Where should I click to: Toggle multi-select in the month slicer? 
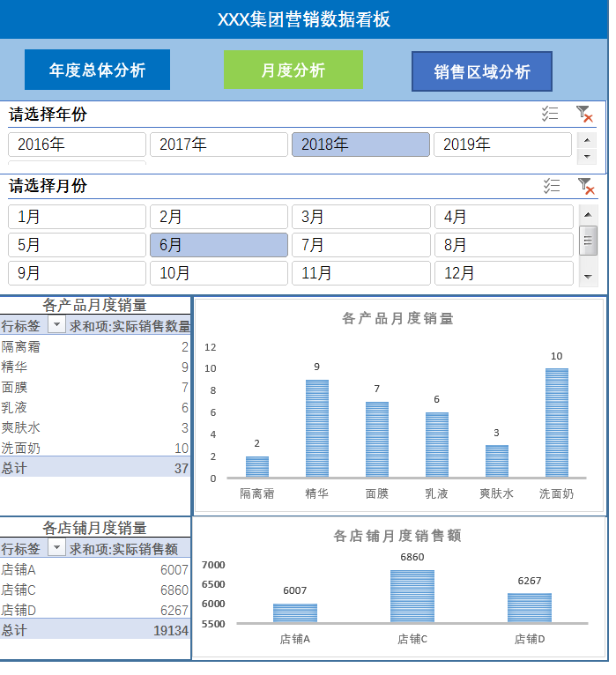tap(552, 186)
